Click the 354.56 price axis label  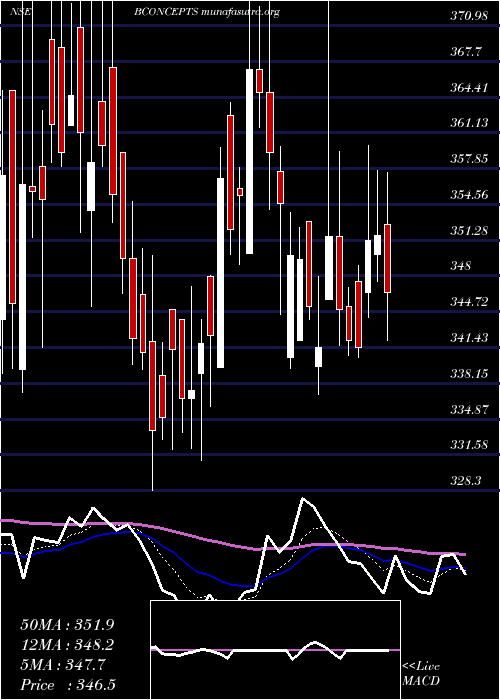[469, 195]
